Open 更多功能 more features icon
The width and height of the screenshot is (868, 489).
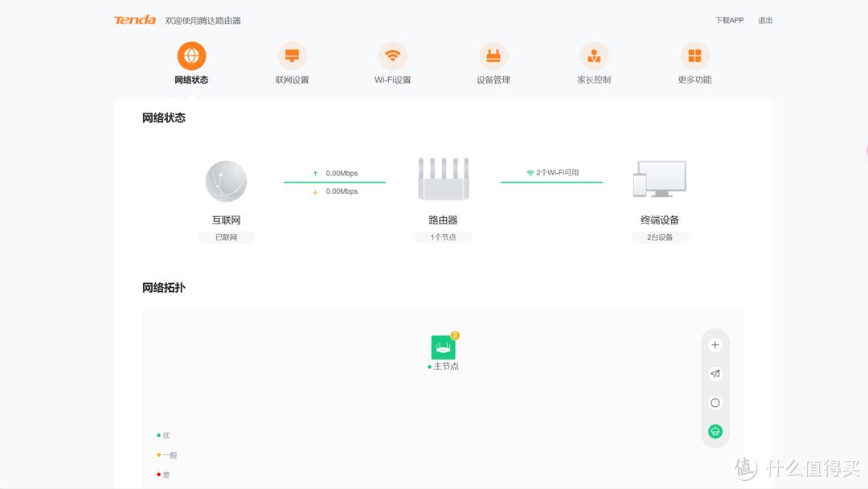click(694, 56)
